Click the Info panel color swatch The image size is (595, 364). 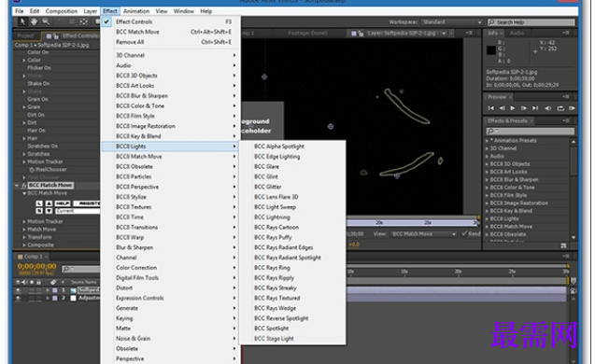pos(491,50)
